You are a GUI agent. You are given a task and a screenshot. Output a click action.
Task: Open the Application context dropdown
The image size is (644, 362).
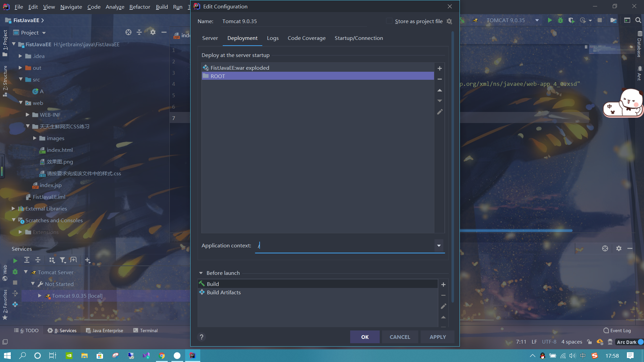(438, 246)
